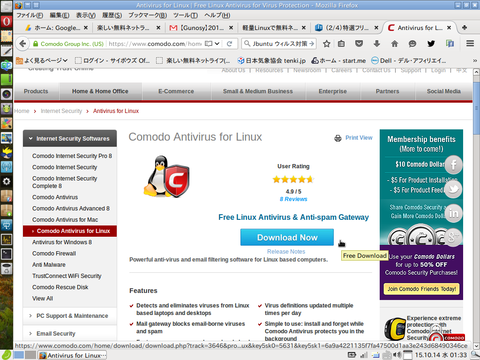
Task: Expand the よく見るページ bookmarks folder
Action: 42,60
